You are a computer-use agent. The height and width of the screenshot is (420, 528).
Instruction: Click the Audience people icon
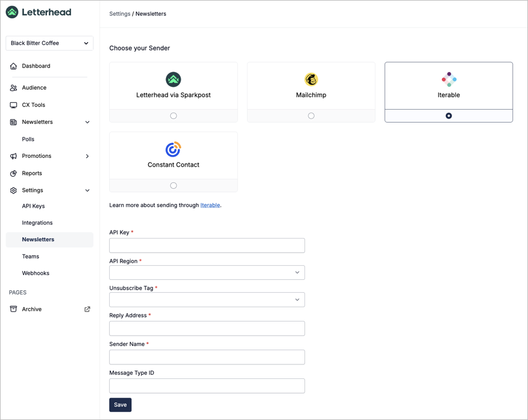click(x=13, y=87)
